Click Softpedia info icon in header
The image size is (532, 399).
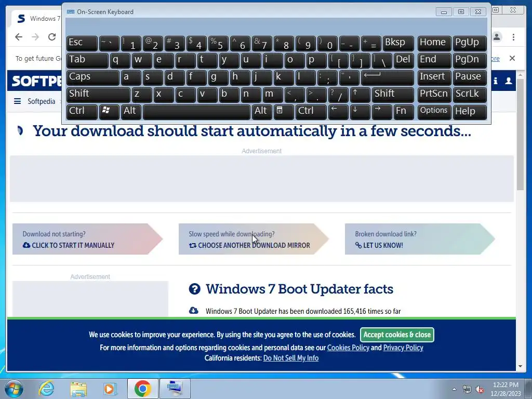click(x=496, y=81)
